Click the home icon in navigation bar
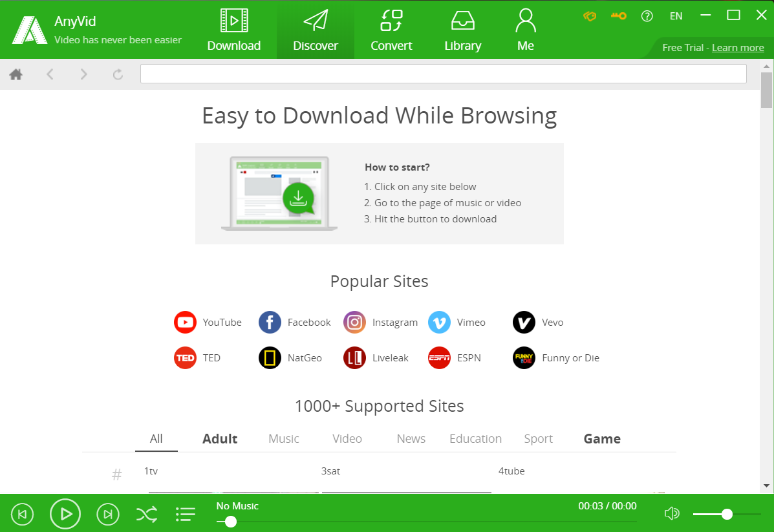The width and height of the screenshot is (774, 532). point(16,74)
